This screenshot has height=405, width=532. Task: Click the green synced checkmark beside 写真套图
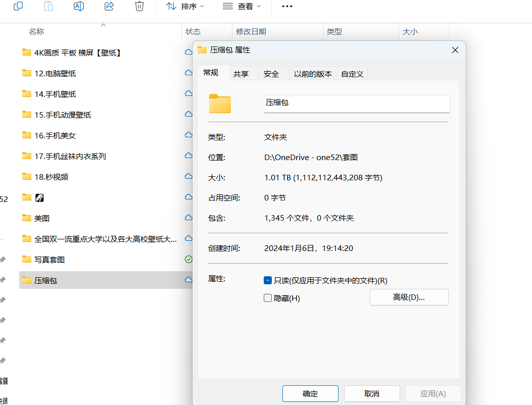click(188, 259)
